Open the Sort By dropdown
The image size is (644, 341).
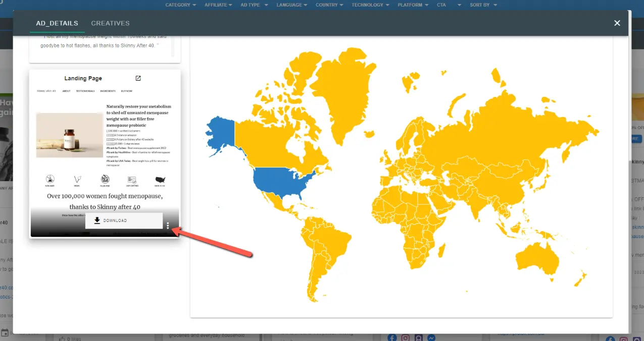(x=483, y=5)
